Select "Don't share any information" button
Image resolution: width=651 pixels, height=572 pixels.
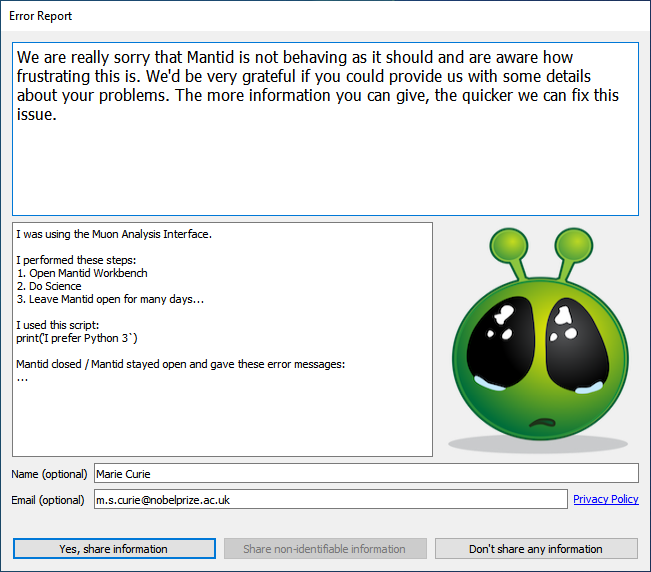point(538,549)
